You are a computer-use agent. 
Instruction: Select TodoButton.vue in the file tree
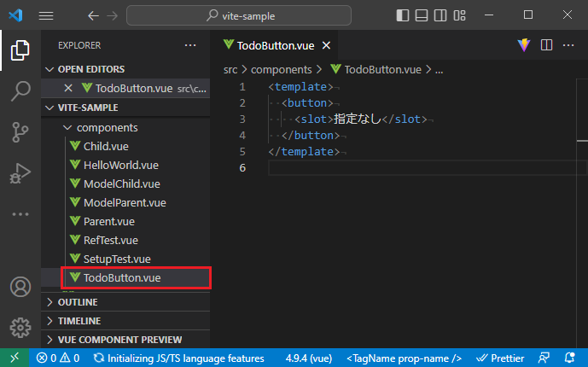pos(125,277)
